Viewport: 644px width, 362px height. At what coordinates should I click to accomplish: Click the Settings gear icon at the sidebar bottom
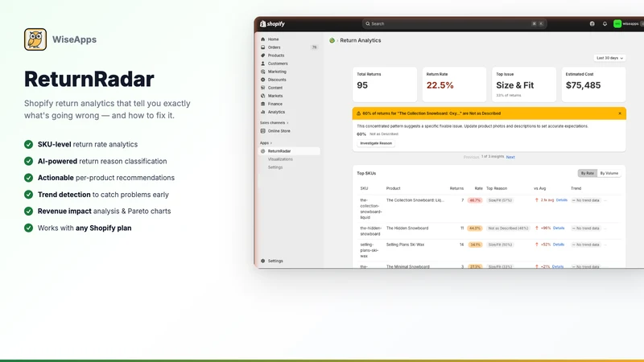(x=263, y=261)
